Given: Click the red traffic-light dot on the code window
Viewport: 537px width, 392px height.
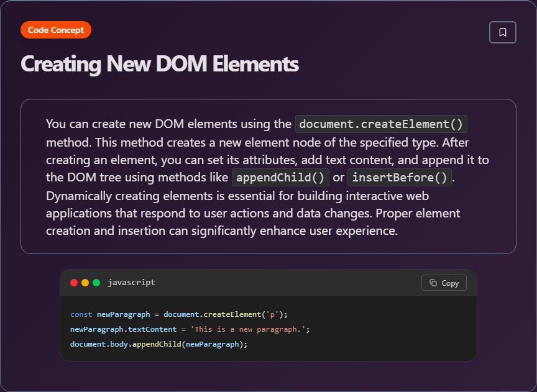Looking at the screenshot, I should (x=74, y=282).
